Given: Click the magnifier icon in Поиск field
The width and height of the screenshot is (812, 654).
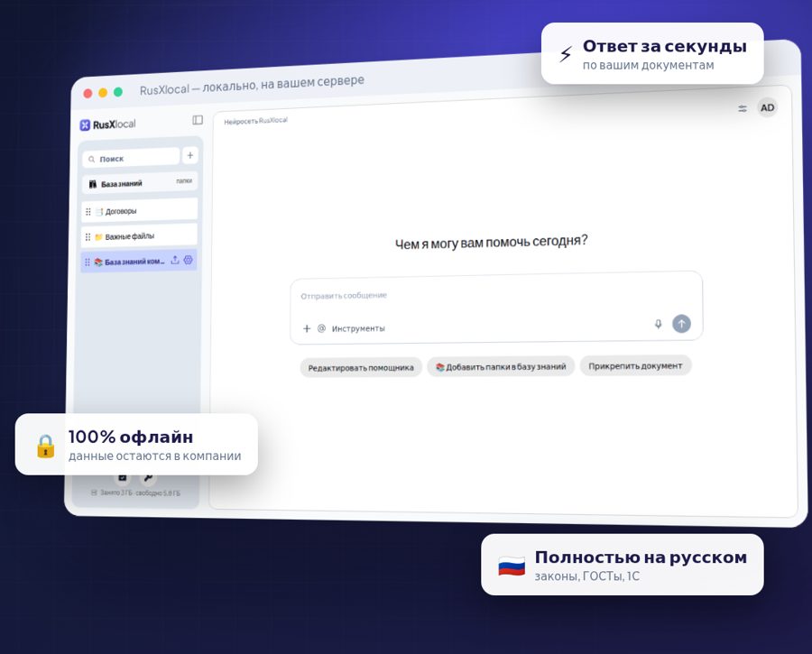Looking at the screenshot, I should [92, 160].
